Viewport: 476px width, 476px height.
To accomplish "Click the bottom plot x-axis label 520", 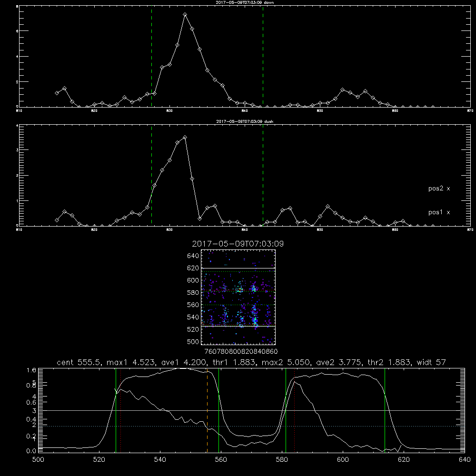I will pyautogui.click(x=99, y=460).
